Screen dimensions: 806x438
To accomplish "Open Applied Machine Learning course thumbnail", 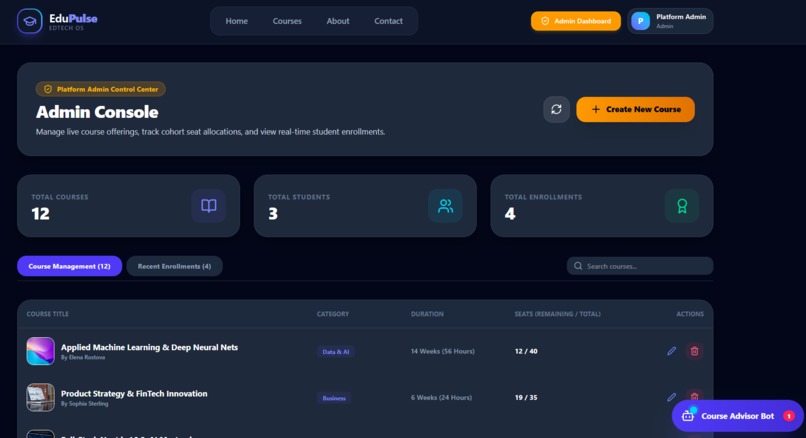I will [x=41, y=351].
